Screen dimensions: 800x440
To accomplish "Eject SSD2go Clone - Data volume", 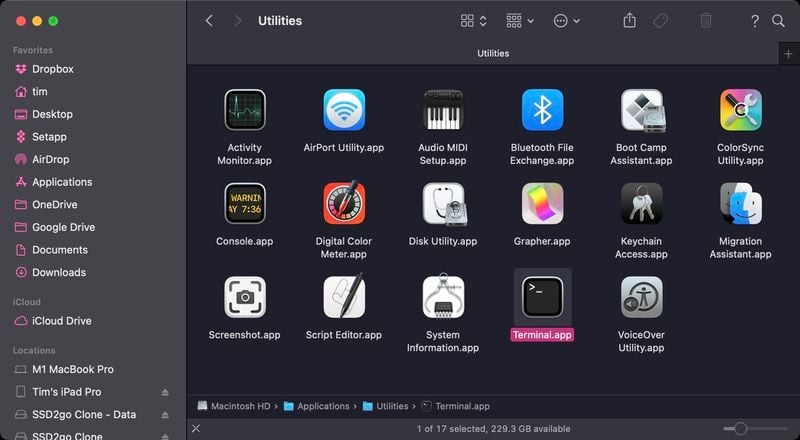I will [165, 415].
